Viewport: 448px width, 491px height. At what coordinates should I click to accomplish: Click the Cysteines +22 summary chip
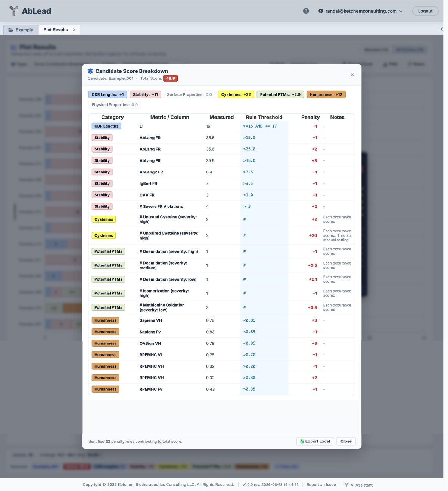tap(236, 94)
